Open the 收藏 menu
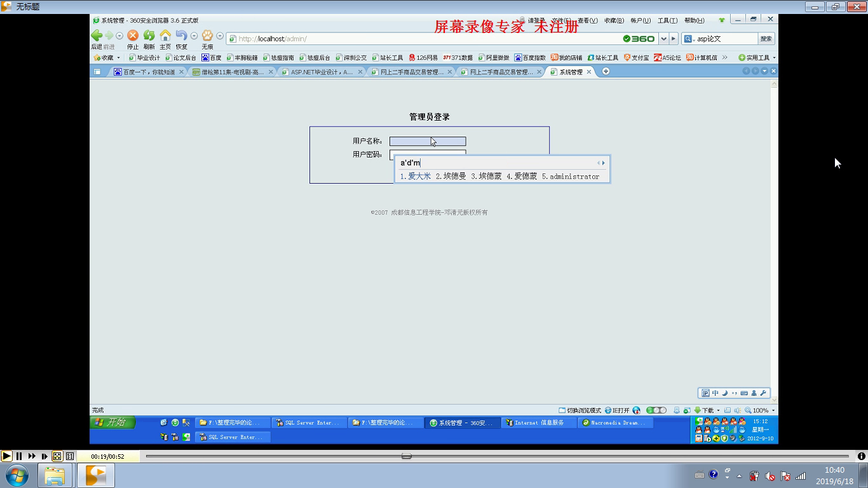 tap(614, 20)
